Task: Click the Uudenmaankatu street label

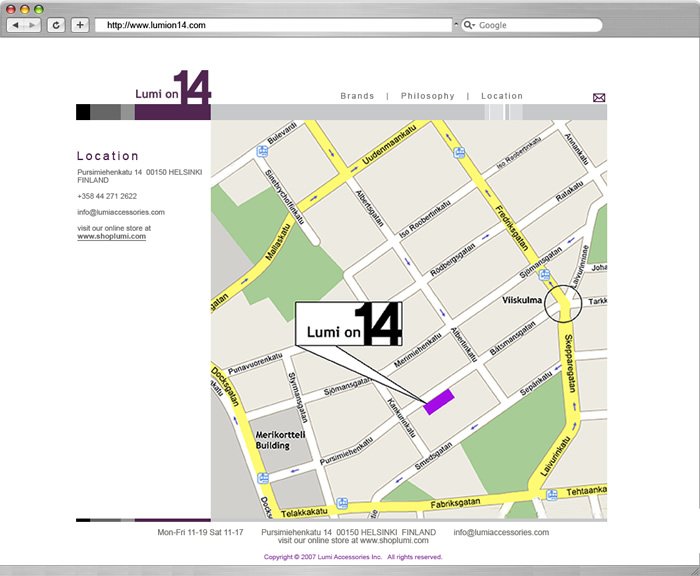Action: point(389,145)
